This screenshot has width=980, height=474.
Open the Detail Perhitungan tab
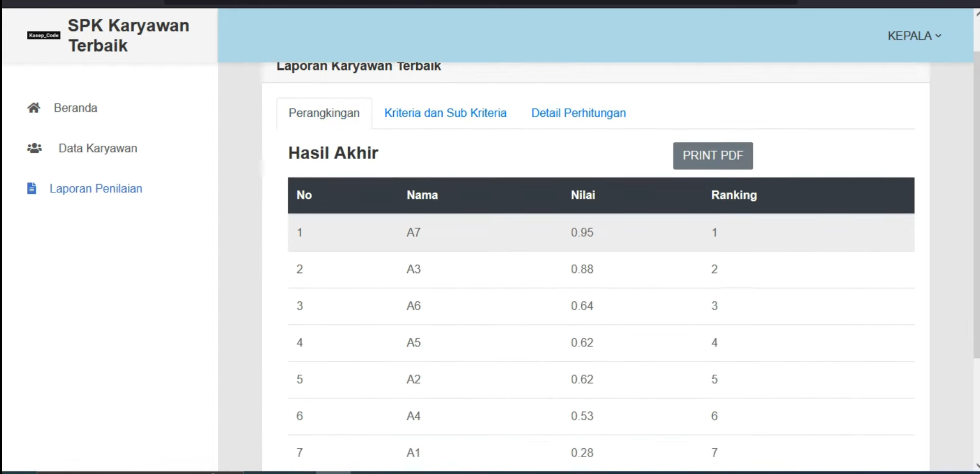(x=578, y=113)
